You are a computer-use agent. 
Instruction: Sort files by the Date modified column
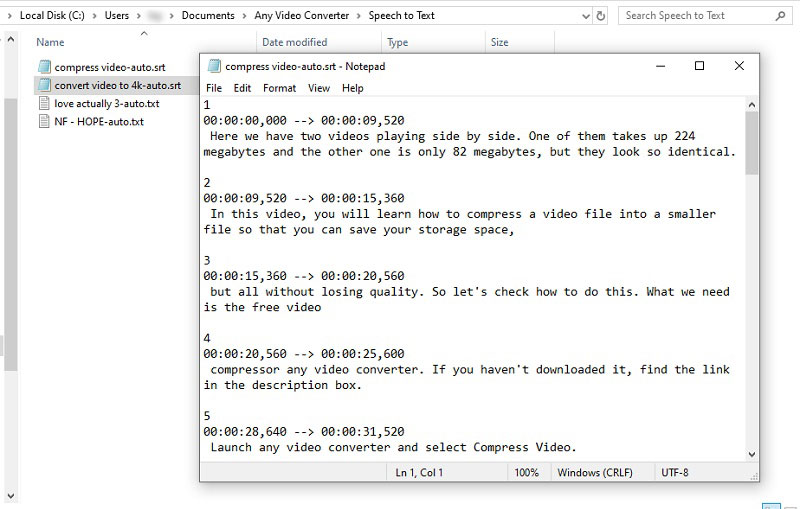point(294,42)
